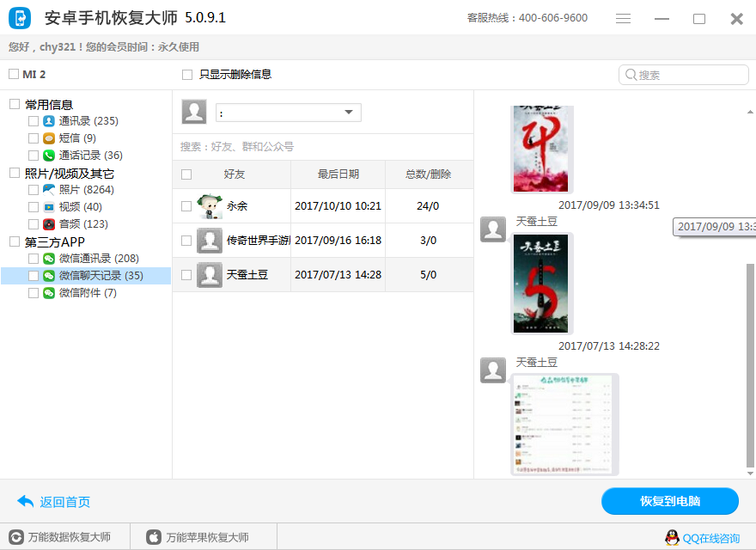756x550 pixels.
Task: Click the back arrow icon at bottom left
Action: click(26, 502)
